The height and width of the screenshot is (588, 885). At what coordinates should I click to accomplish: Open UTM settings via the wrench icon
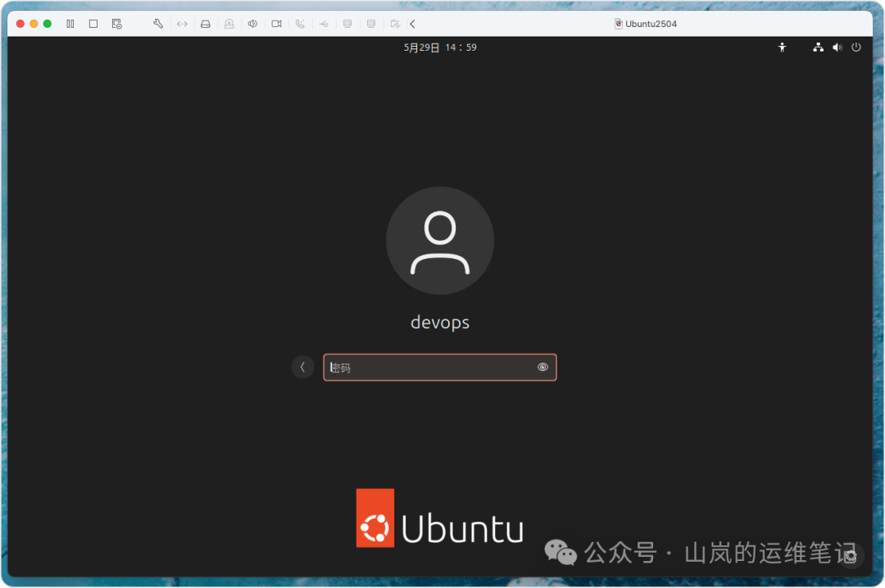[x=157, y=24]
